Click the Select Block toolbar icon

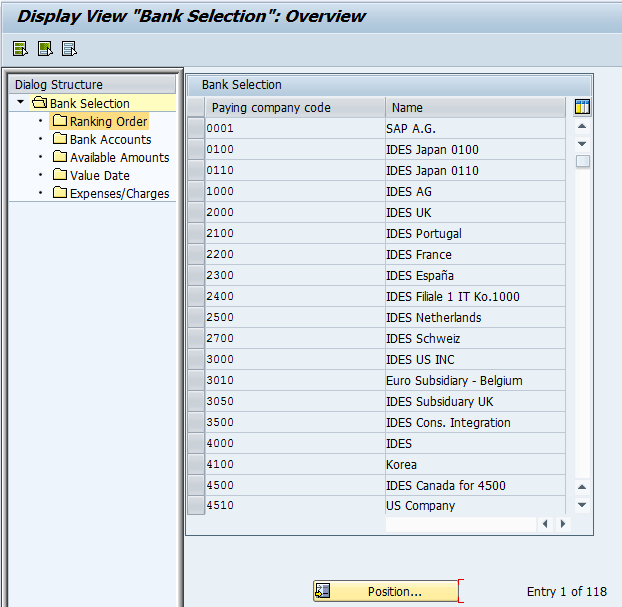(x=45, y=48)
